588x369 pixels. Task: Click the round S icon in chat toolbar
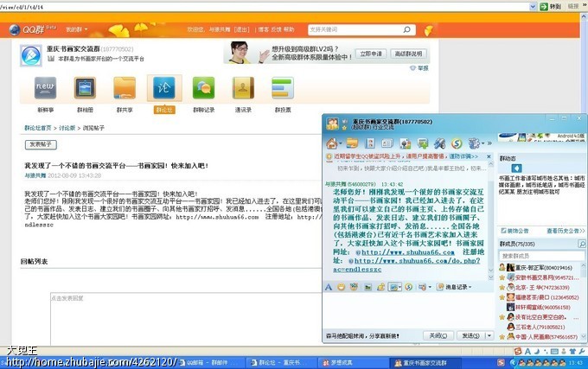(457, 143)
